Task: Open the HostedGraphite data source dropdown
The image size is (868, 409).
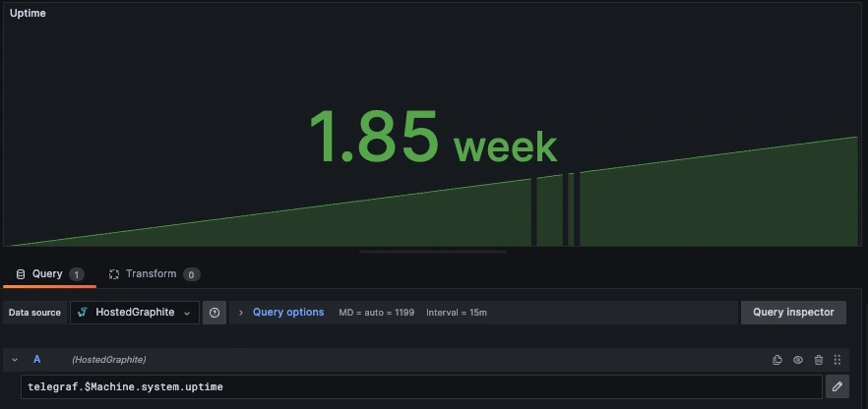Action: click(135, 313)
